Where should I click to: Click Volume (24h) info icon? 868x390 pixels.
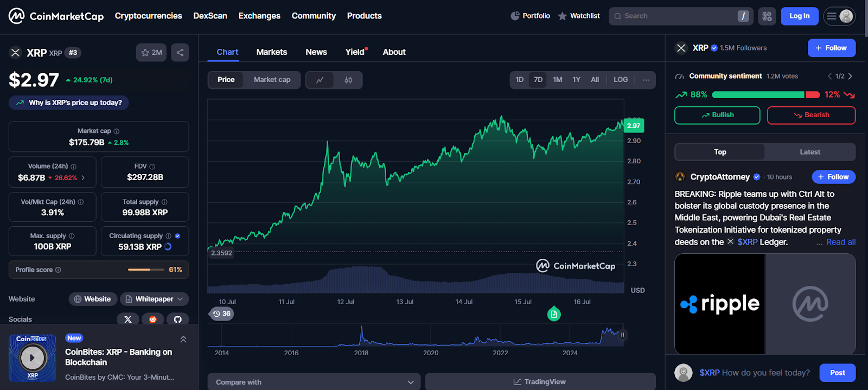[74, 167]
